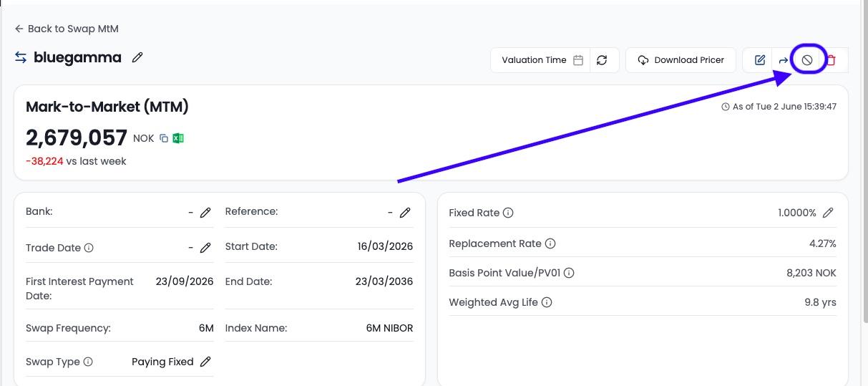Image resolution: width=868 pixels, height=386 pixels.
Task: Edit the bluegamma swap name
Action: pos(137,57)
